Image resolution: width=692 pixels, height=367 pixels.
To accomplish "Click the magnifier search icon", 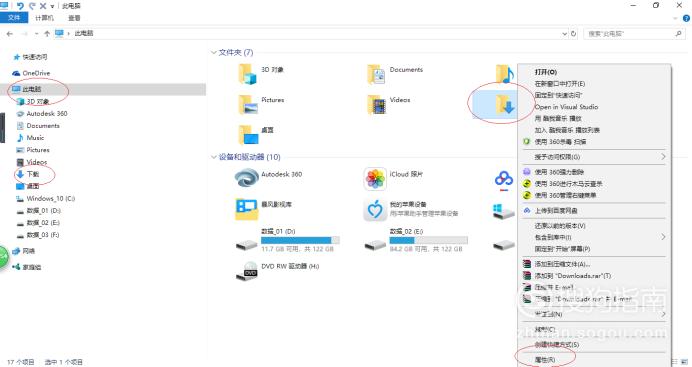I will [678, 34].
